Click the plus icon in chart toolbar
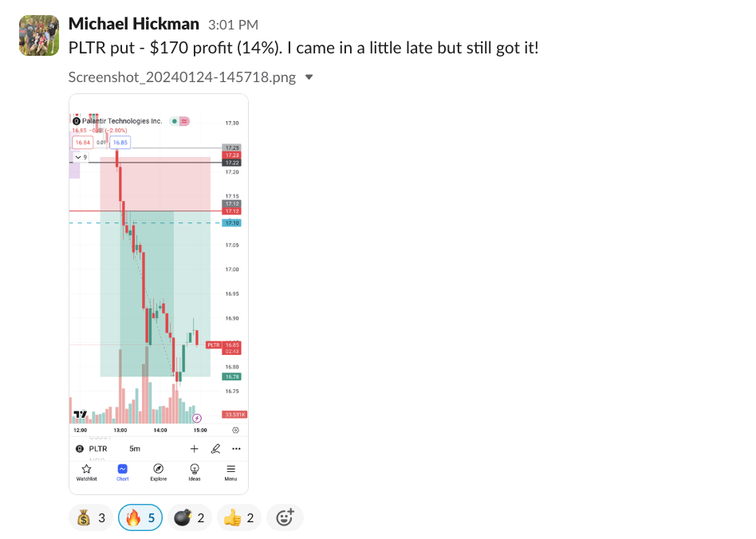The height and width of the screenshot is (539, 756). (x=194, y=448)
